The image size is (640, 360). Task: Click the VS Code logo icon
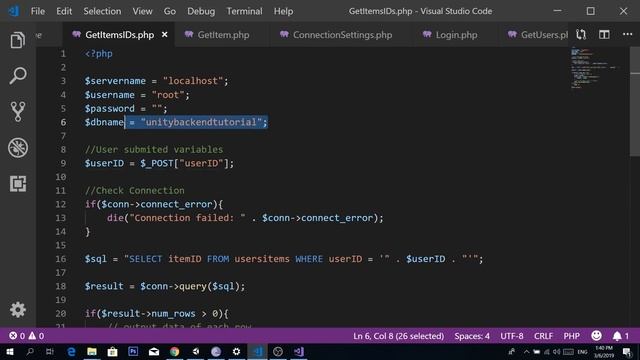pos(13,11)
